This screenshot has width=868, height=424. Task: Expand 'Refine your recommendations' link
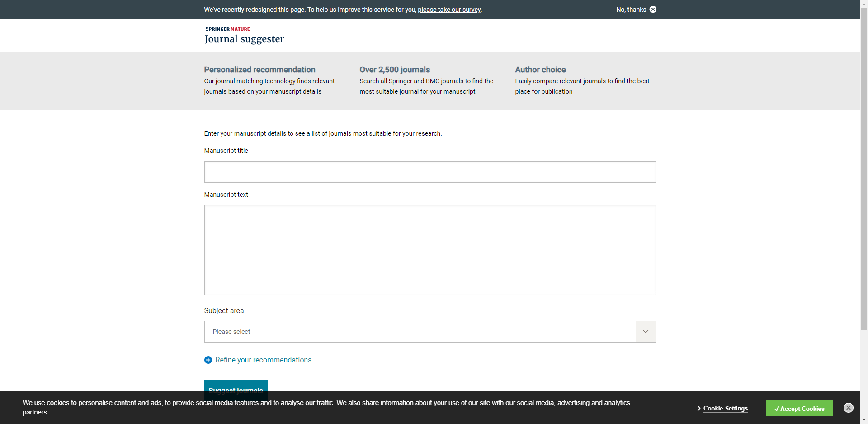(263, 360)
